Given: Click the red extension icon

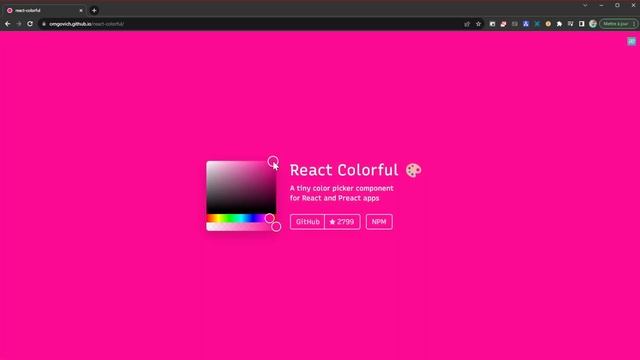Looking at the screenshot, I should (503, 24).
